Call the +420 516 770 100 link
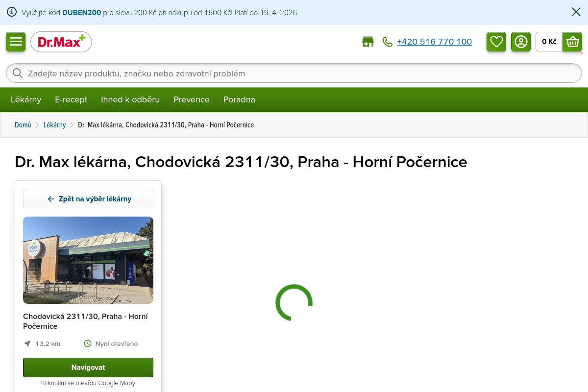This screenshot has height=392, width=588. pyautogui.click(x=434, y=42)
